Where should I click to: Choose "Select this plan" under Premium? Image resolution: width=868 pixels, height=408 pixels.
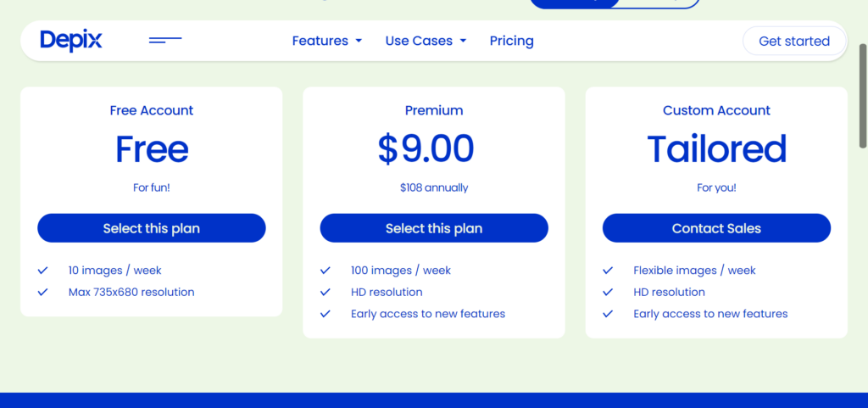[434, 228]
